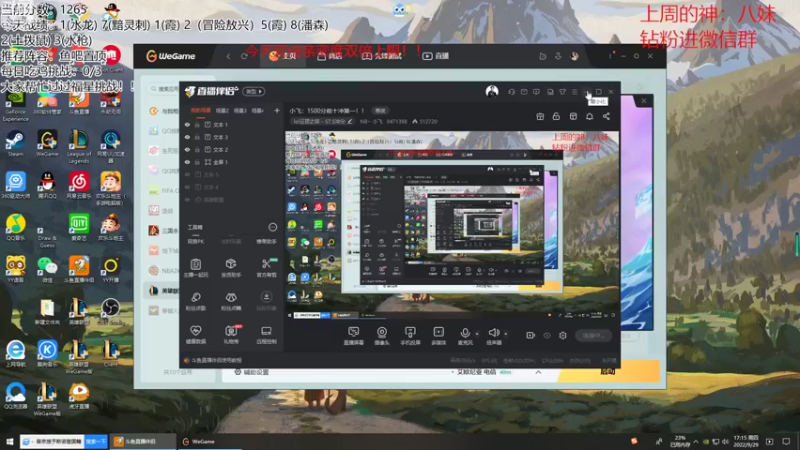Show hidden system tray icons
The image size is (800, 450).
pos(695,441)
